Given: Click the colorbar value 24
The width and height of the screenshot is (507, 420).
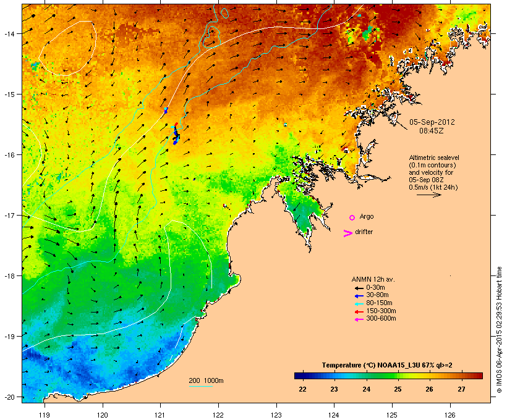Looking at the screenshot, I should tap(366, 389).
